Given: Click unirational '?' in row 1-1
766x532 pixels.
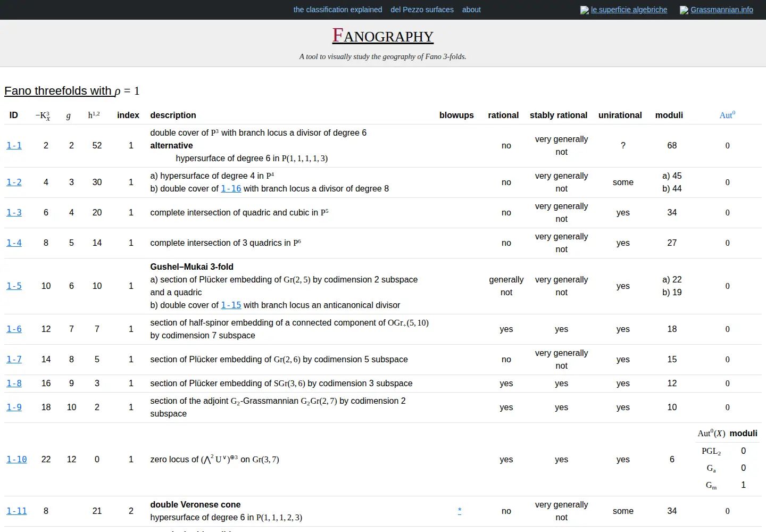Looking at the screenshot, I should (x=623, y=145).
